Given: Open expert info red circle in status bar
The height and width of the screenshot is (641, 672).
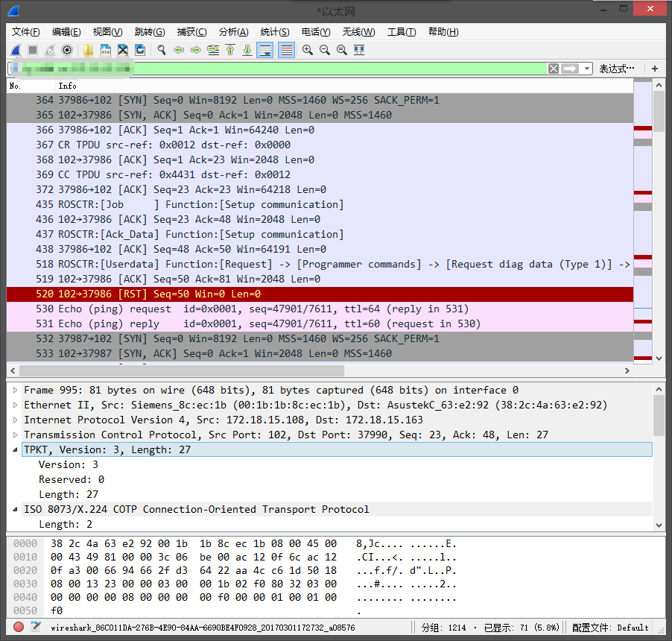Looking at the screenshot, I should [x=19, y=627].
